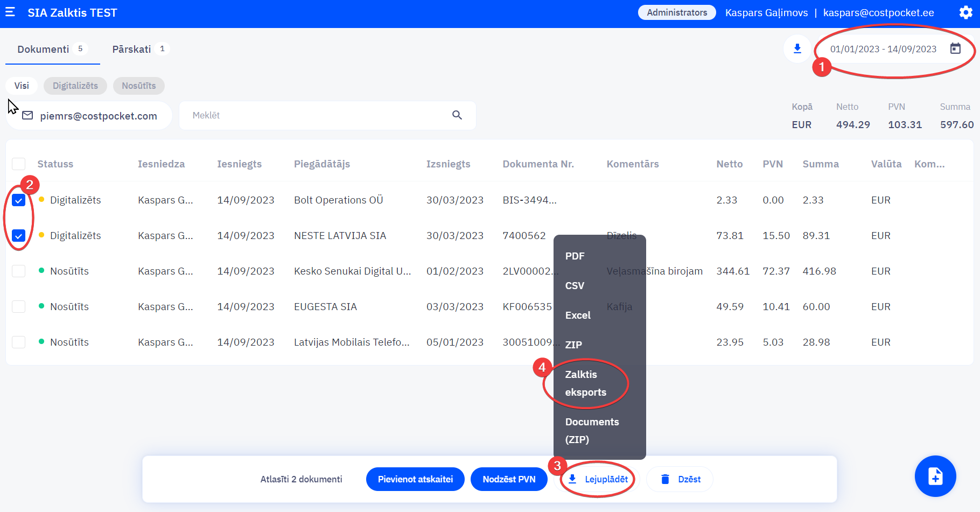Switch to the Dokumenti tab
This screenshot has width=980, height=512.
tap(52, 50)
